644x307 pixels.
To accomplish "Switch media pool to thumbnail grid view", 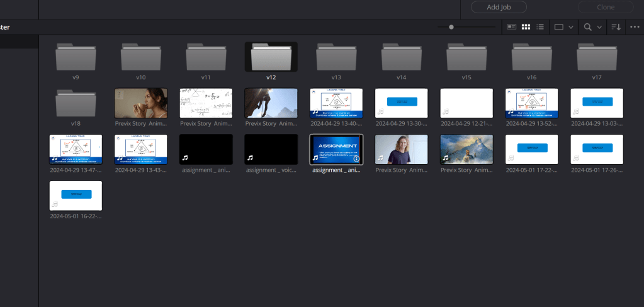I will click(526, 27).
